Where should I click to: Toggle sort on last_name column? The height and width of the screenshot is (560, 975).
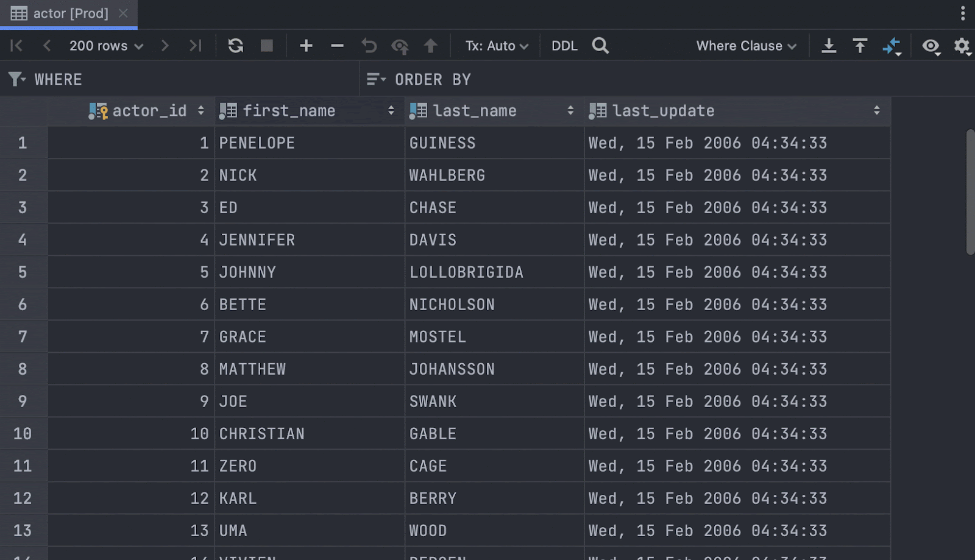[x=570, y=110]
